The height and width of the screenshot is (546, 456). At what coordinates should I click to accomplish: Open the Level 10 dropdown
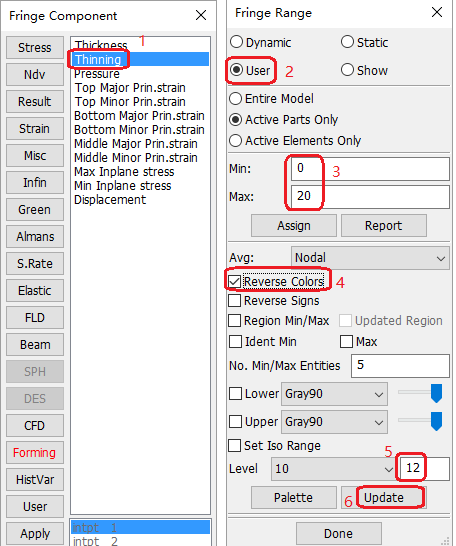point(333,469)
